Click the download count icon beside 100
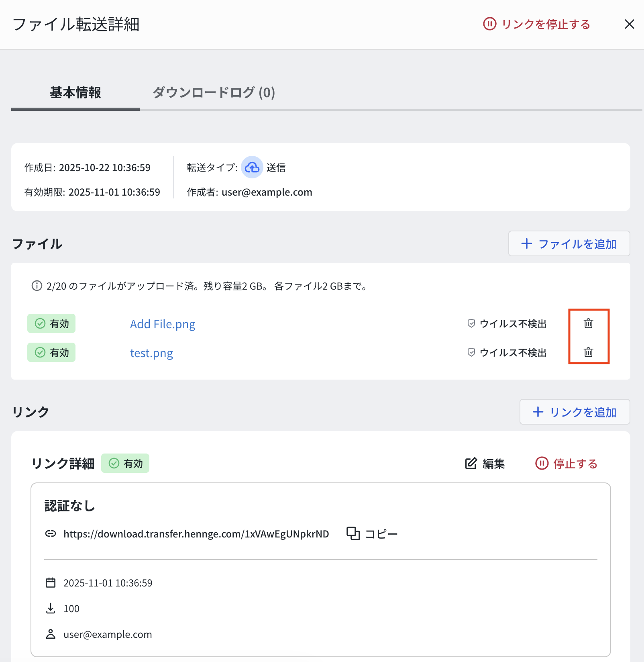Image resolution: width=644 pixels, height=662 pixels. pyautogui.click(x=51, y=608)
